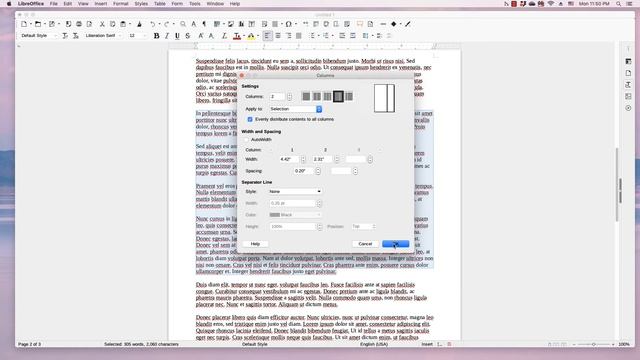The image size is (640, 360).
Task: Click the Insert Comment icon
Action: [x=360, y=24]
